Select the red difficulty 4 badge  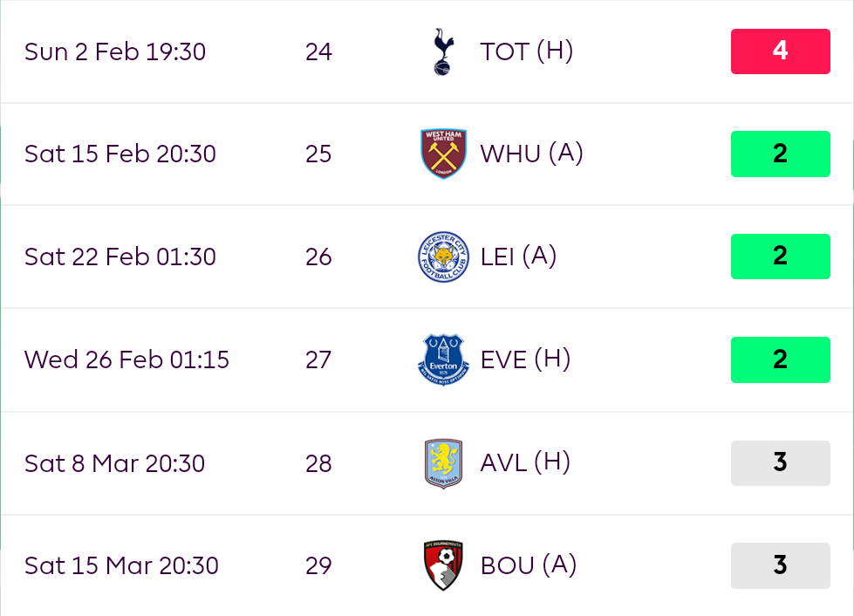[780, 51]
